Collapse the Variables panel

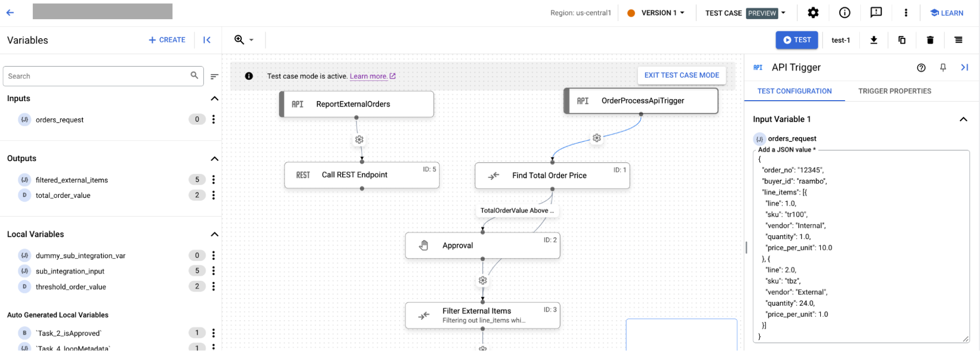[x=207, y=40]
